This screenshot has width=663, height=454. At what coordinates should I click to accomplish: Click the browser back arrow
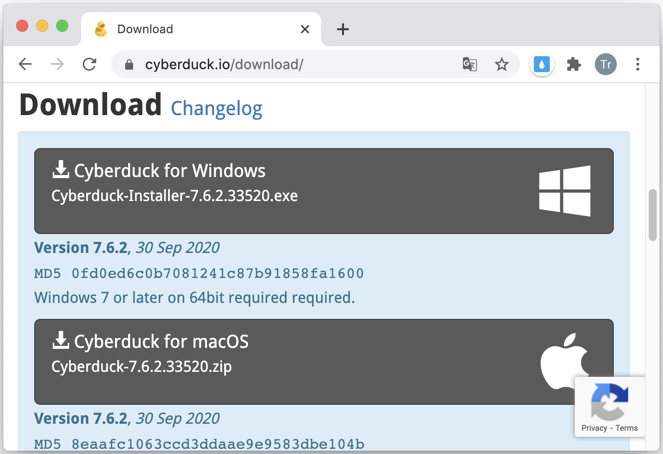[x=25, y=64]
